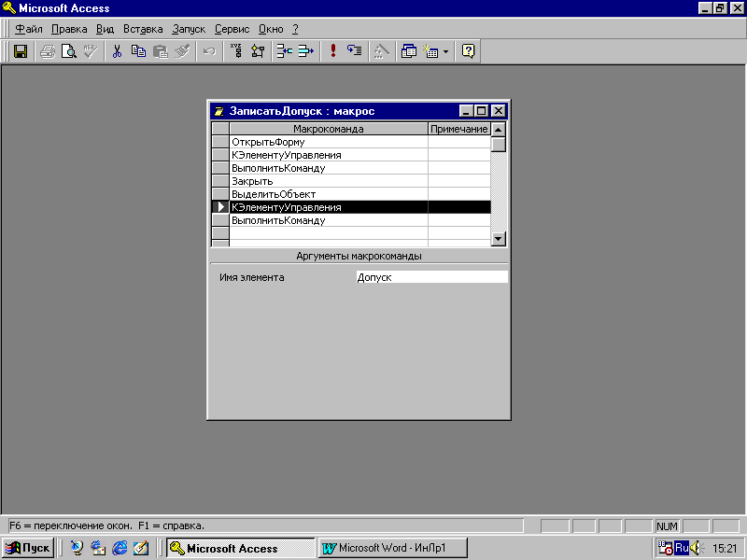Open the Вид menu
The width and height of the screenshot is (747, 560).
tap(105, 29)
